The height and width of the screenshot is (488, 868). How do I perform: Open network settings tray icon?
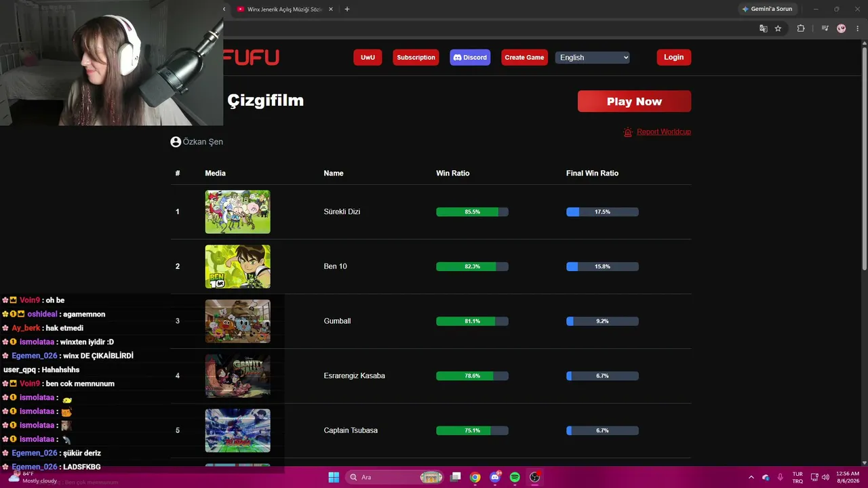click(x=814, y=477)
